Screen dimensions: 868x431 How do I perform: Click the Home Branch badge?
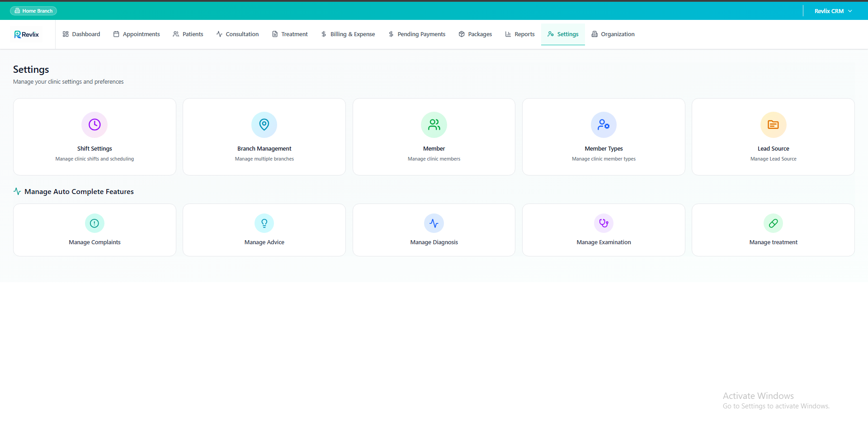[x=33, y=11]
